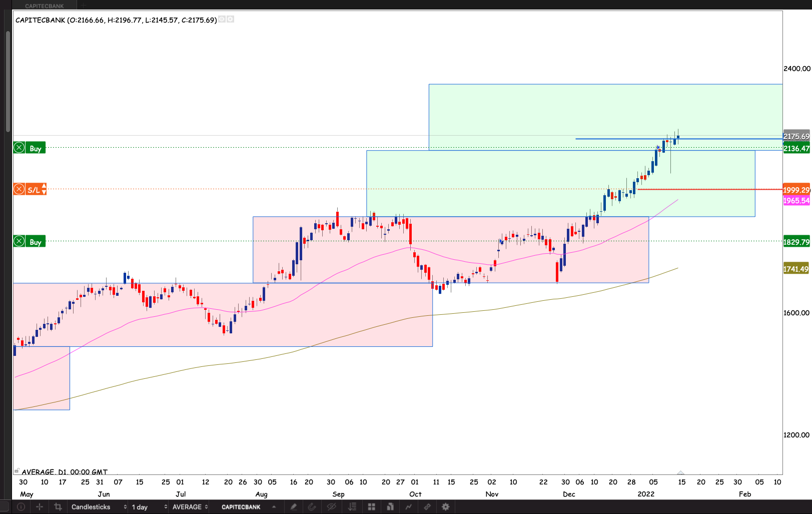Screen dimensions: 812x514
Task: Click the info icon in bottom toolbar
Action: (21, 507)
